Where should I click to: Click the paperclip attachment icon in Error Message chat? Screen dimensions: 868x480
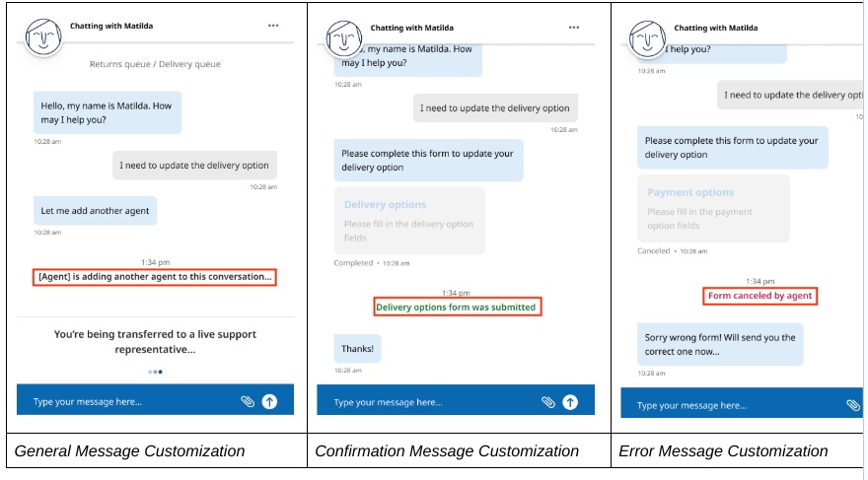852,405
